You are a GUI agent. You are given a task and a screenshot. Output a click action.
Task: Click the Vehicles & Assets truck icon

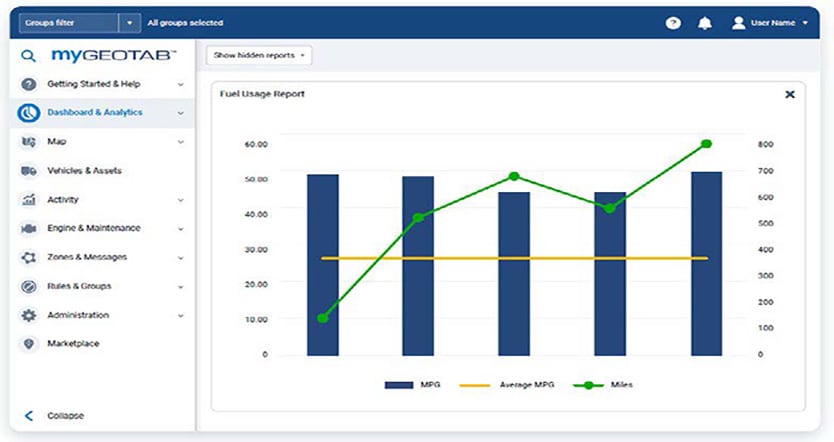[x=28, y=171]
